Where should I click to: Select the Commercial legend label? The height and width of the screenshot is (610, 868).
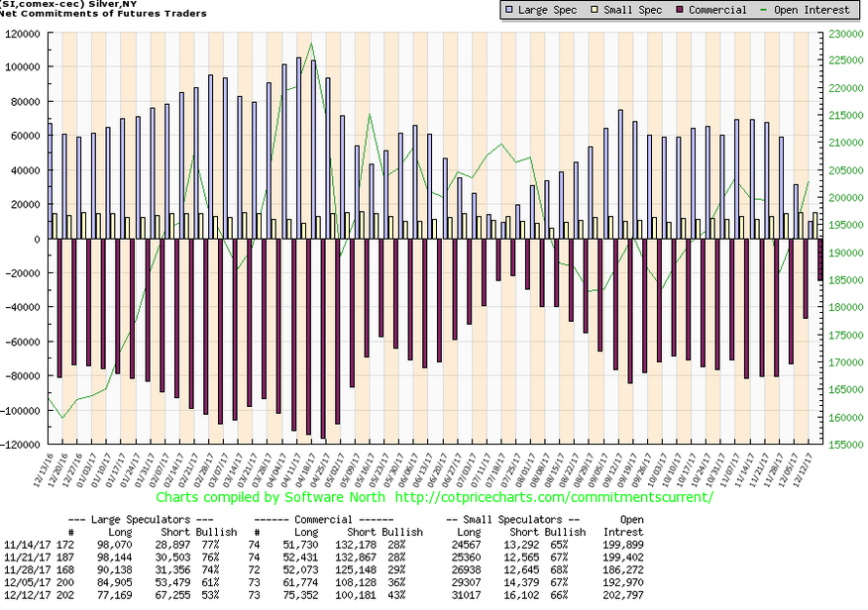pyautogui.click(x=720, y=10)
